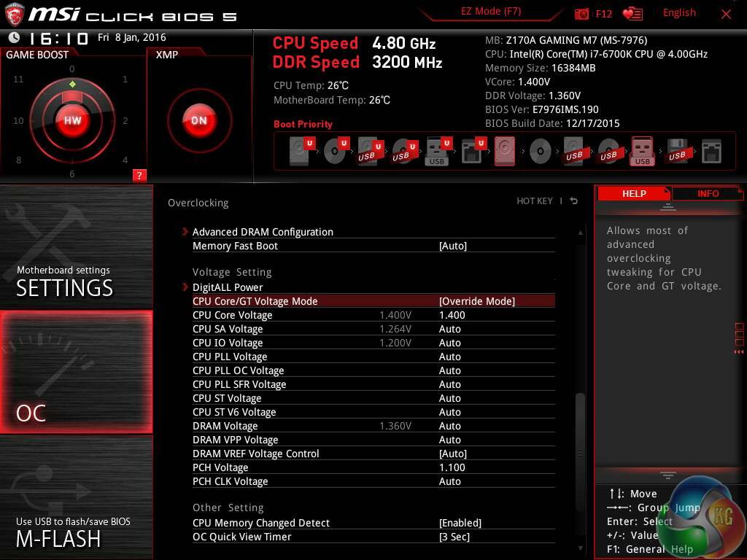Click the 'Overclocking' page title
This screenshot has height=560, width=747.
pos(198,203)
